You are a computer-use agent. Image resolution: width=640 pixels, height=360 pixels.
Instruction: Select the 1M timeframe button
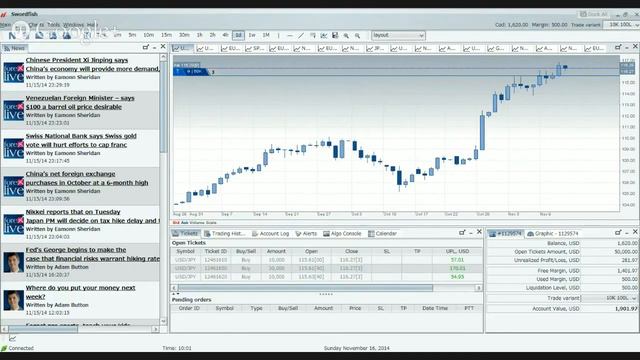pos(266,36)
